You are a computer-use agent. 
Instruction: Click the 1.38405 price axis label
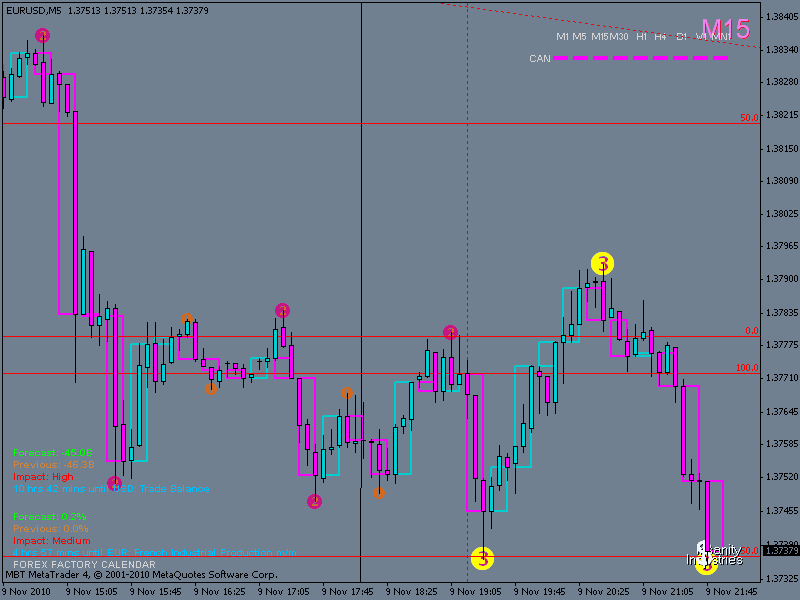click(x=782, y=17)
